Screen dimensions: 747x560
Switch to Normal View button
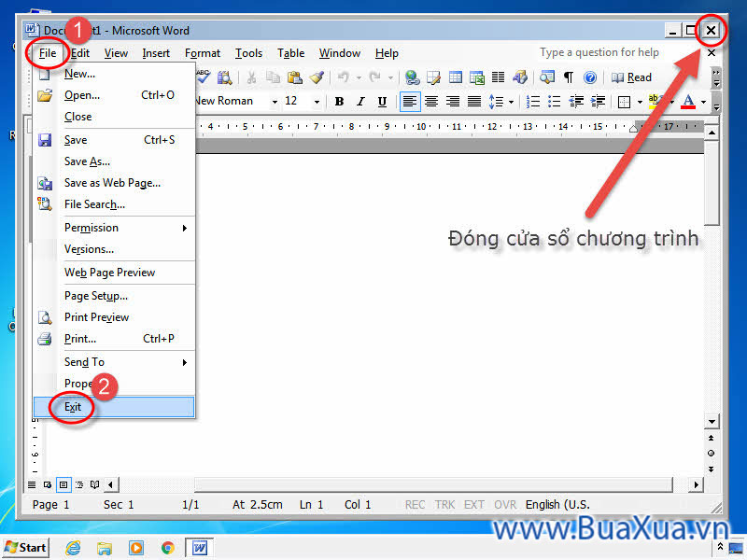coord(32,484)
